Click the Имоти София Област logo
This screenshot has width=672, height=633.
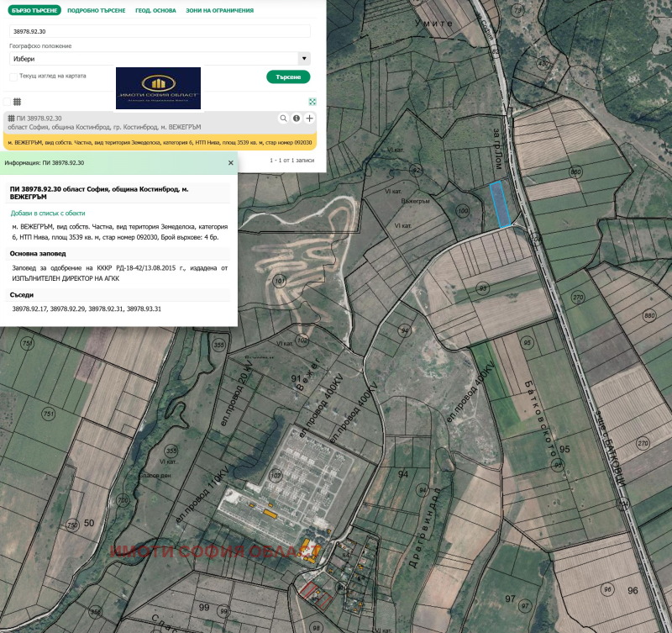pos(158,88)
